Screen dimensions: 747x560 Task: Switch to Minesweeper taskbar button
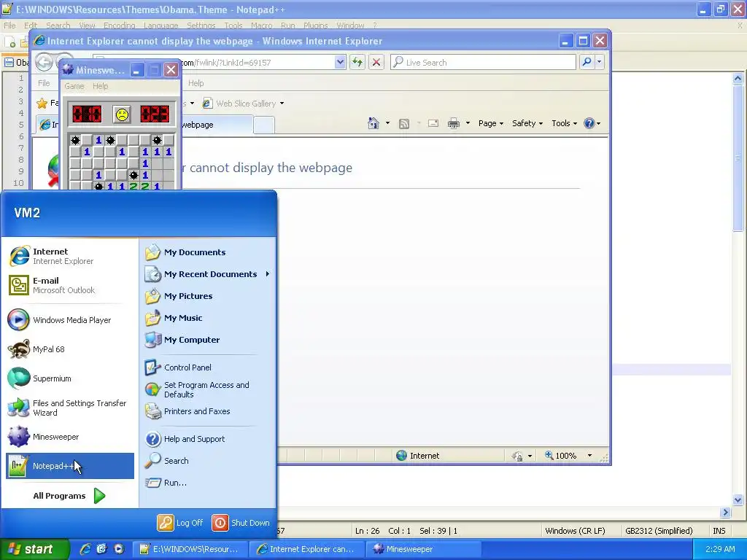click(x=424, y=549)
